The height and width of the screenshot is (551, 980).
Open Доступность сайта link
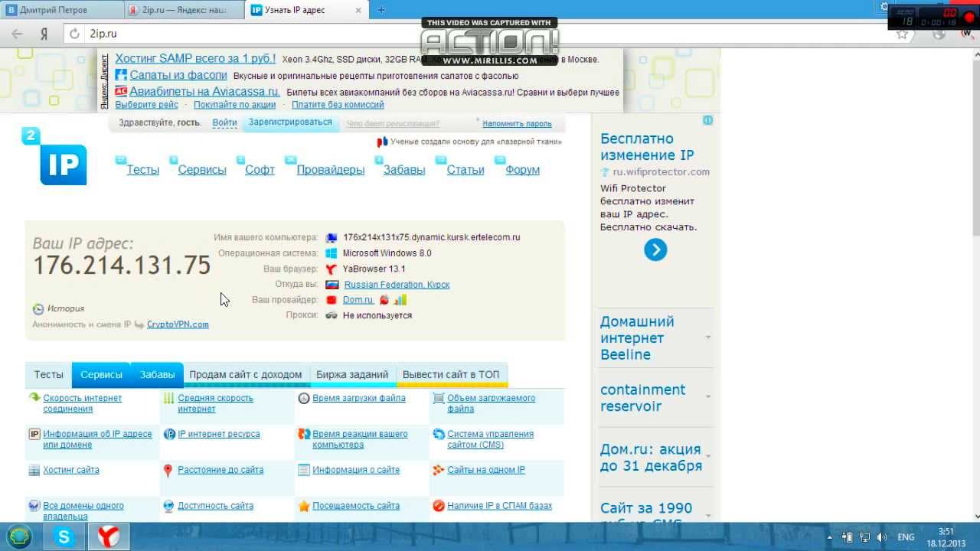[x=215, y=506]
